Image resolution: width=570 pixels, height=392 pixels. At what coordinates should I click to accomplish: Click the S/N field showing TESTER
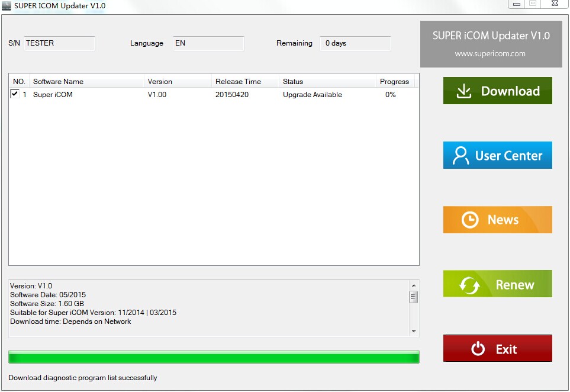tap(59, 43)
